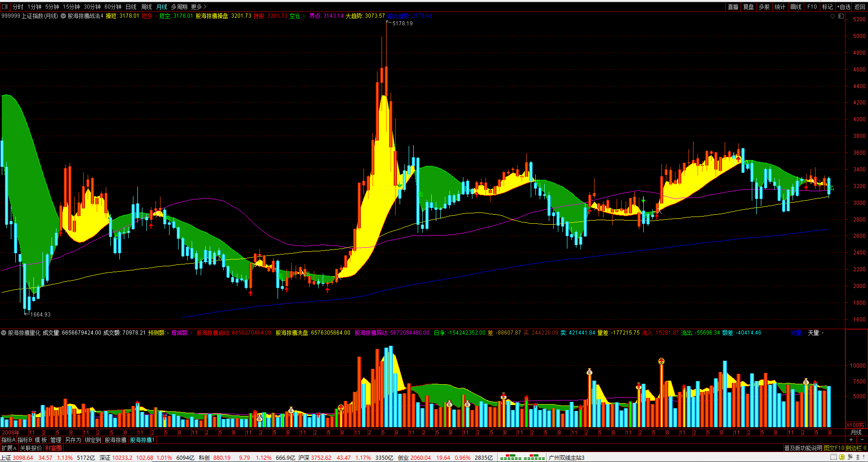Click the 博里 label in volume panel
This screenshot has height=462, width=868.
[796, 333]
